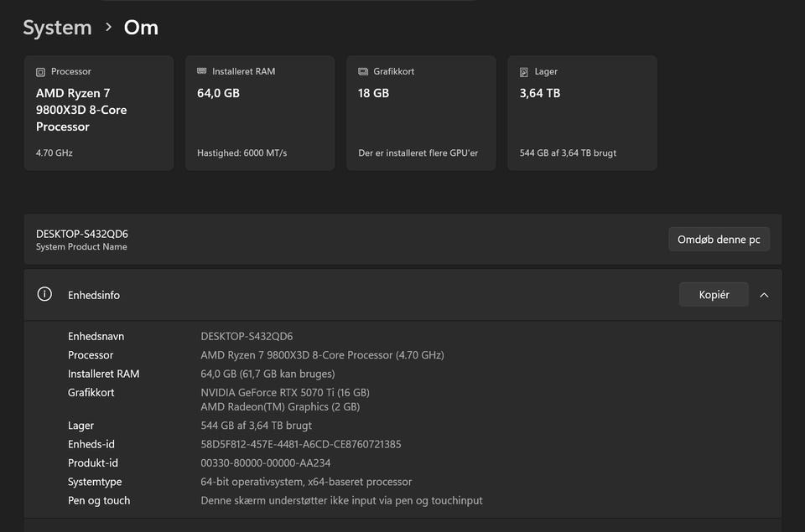Open the 18 GB Grafikkort summary card
The height and width of the screenshot is (532, 805).
tap(421, 113)
